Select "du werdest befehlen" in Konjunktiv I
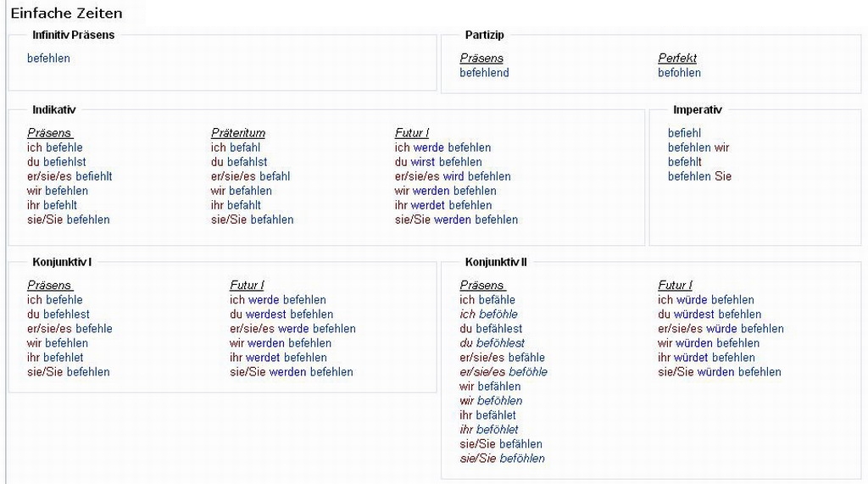This screenshot has height=484, width=868. pyautogui.click(x=281, y=314)
